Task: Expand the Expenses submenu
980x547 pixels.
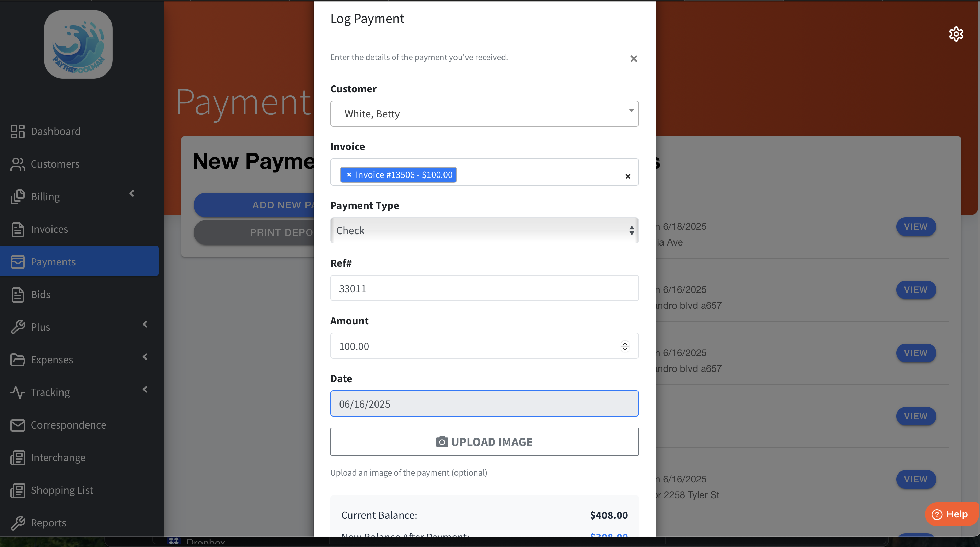Action: point(145,357)
